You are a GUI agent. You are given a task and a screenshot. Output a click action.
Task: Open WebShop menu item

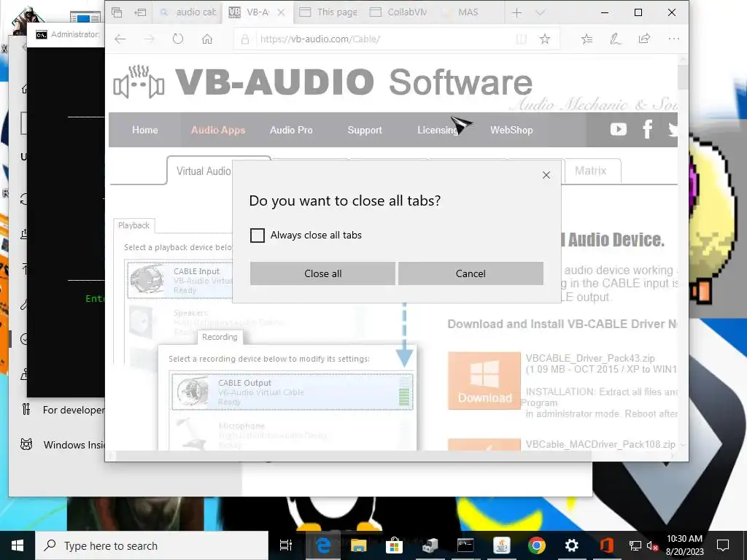pyautogui.click(x=511, y=130)
